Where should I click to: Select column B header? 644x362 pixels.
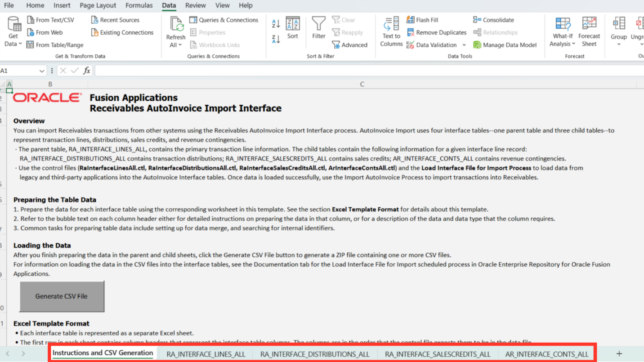click(50, 84)
